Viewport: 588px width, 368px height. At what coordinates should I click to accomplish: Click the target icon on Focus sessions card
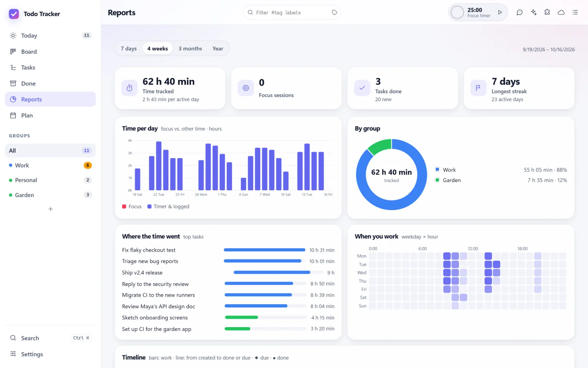tap(246, 88)
